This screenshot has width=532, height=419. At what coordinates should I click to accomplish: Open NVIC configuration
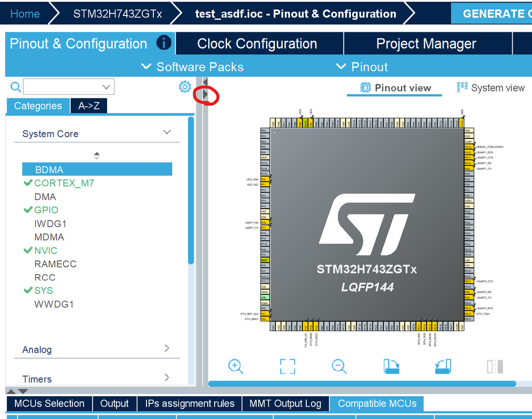click(45, 250)
